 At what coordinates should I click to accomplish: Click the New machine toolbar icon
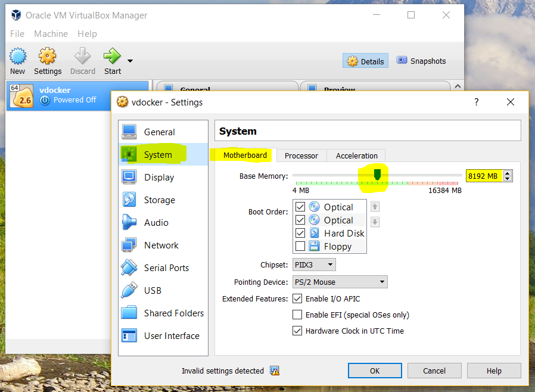[x=18, y=56]
